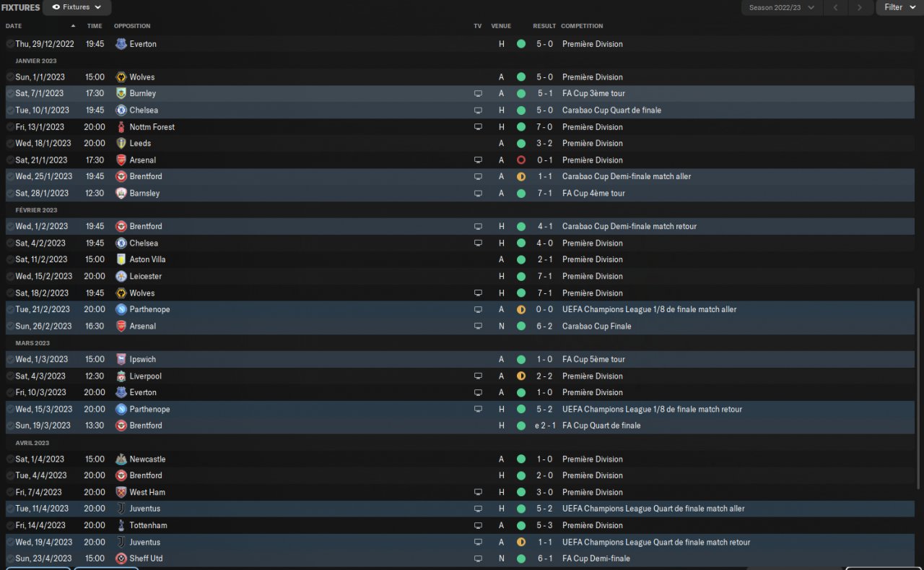Tick the circle beside Sat, 7/1/2023
924x570 pixels.
point(10,93)
